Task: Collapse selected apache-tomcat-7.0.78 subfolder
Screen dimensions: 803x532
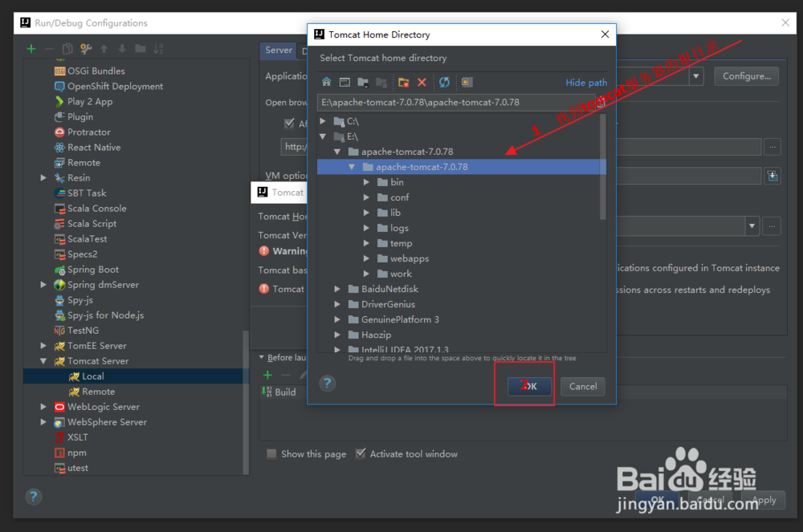Action: (x=352, y=167)
